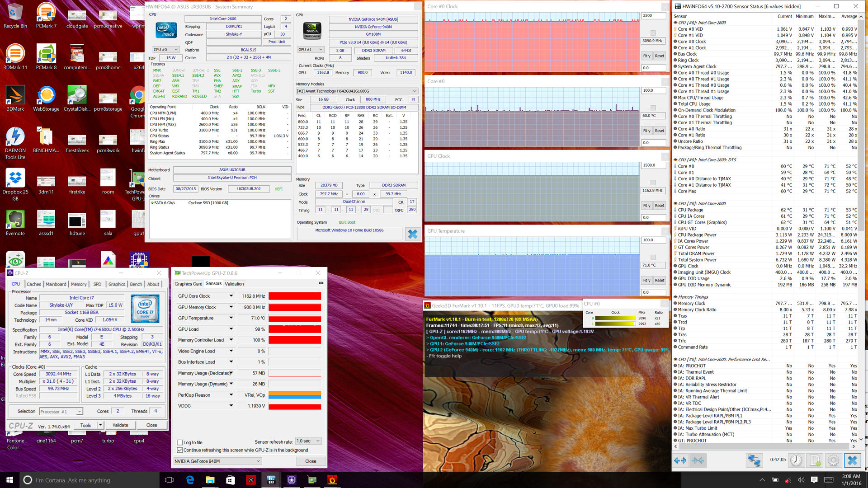Click the HWiNFO expand/collapse arrows icon
Viewport: 868px width, 488px height.
point(680,460)
